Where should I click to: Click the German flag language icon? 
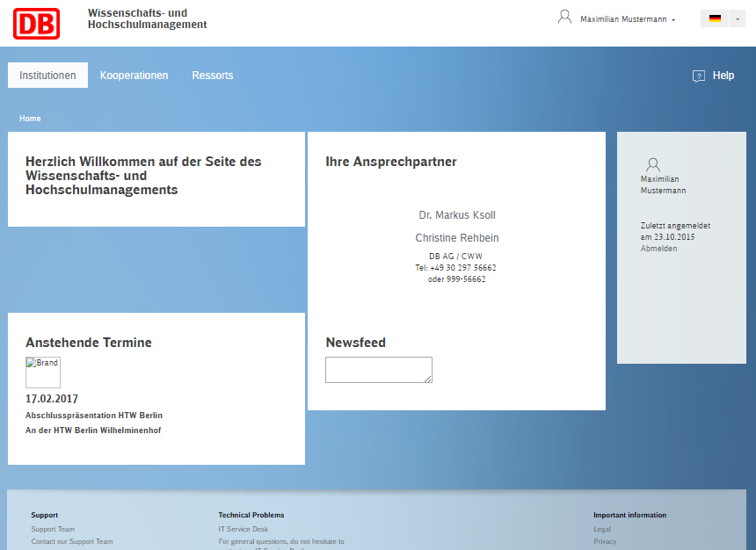tap(715, 18)
